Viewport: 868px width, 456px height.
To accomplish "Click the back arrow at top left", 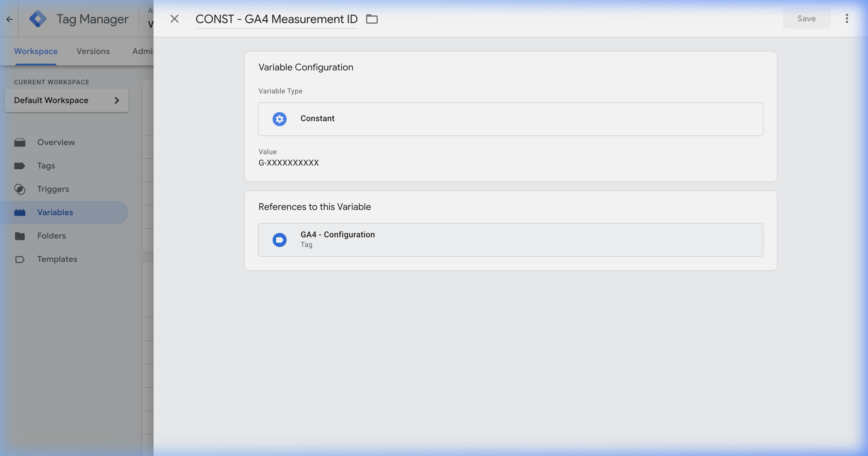I will 9,19.
